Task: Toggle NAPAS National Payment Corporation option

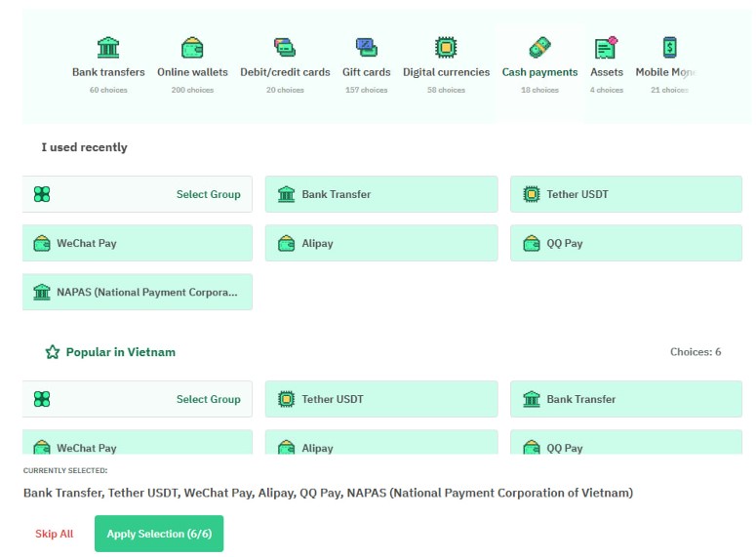Action: click(x=137, y=292)
